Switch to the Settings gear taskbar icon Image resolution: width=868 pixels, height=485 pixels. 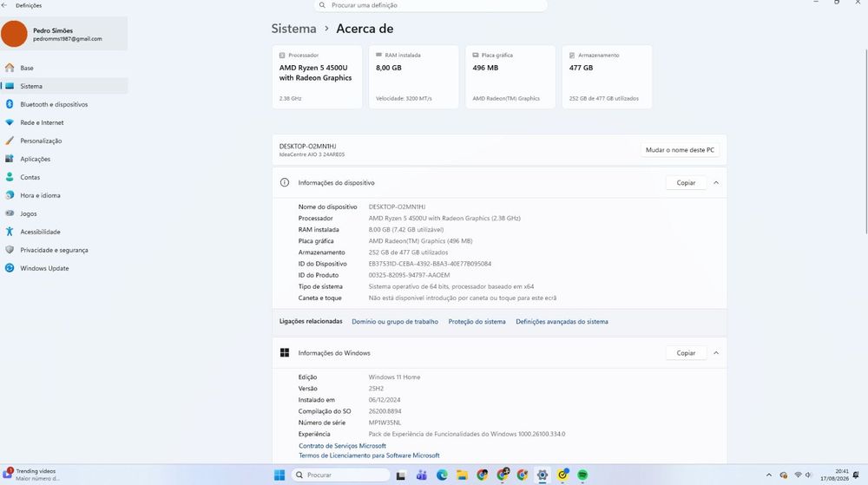pos(542,475)
